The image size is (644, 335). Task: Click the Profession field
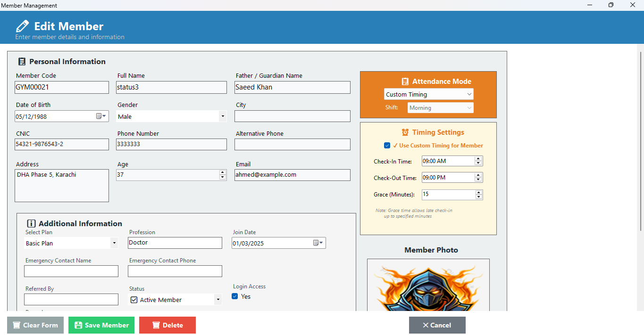click(x=175, y=243)
